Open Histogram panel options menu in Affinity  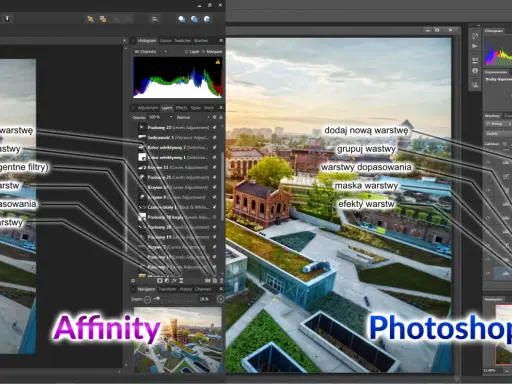pos(221,41)
